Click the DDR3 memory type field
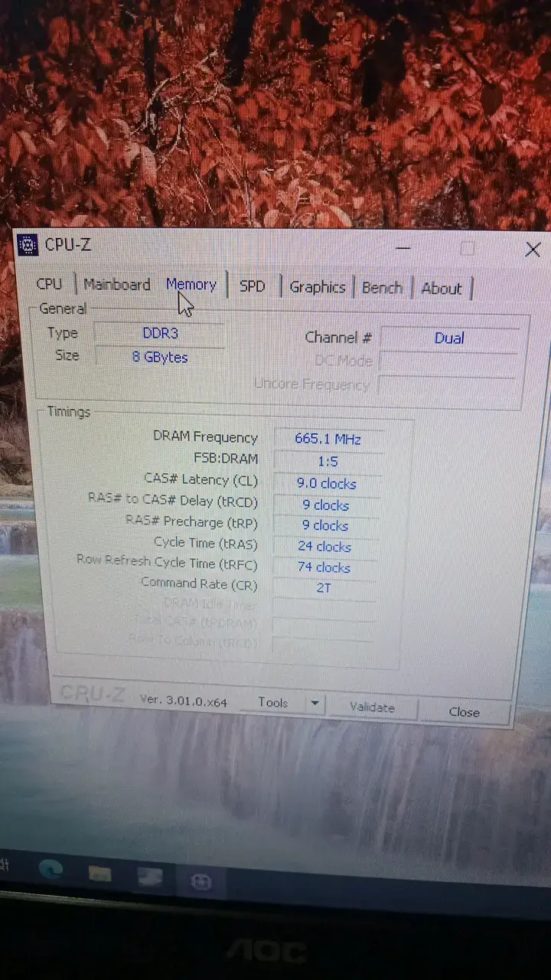The height and width of the screenshot is (980, 551). pos(159,333)
